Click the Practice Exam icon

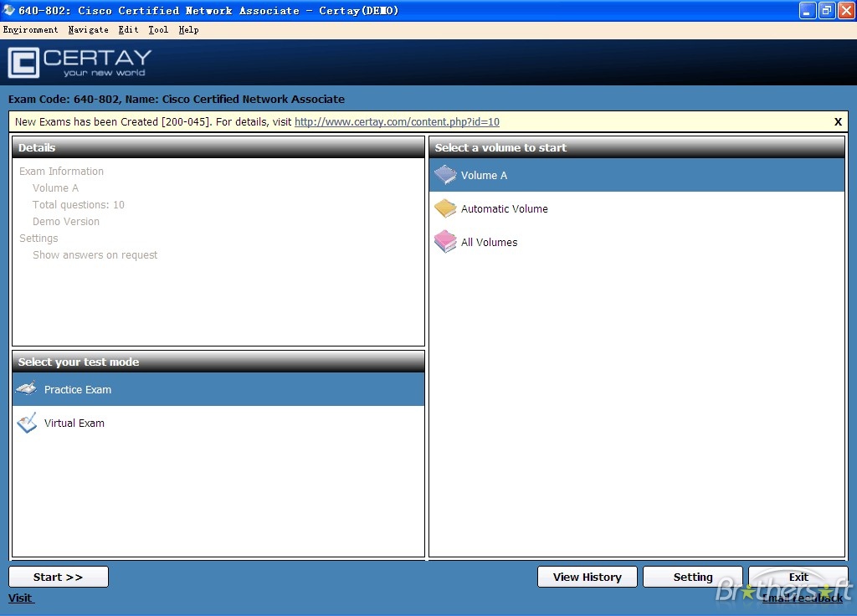tap(27, 389)
